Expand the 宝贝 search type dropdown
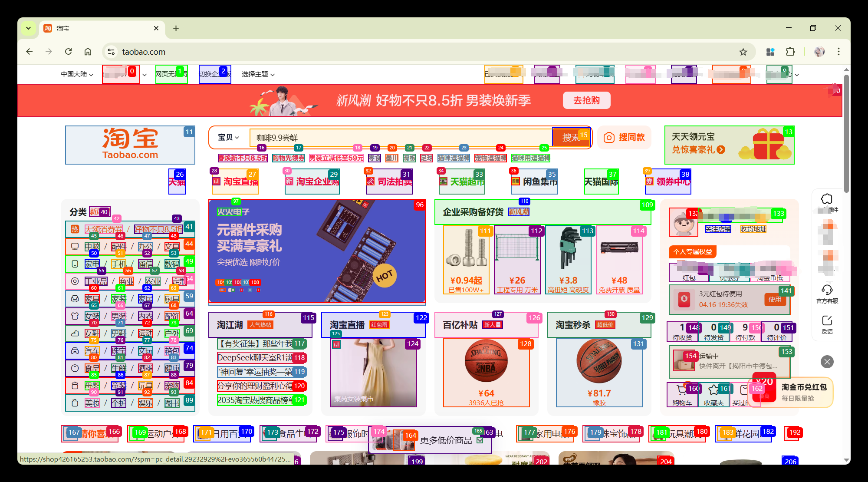This screenshot has width=868, height=482. [228, 138]
